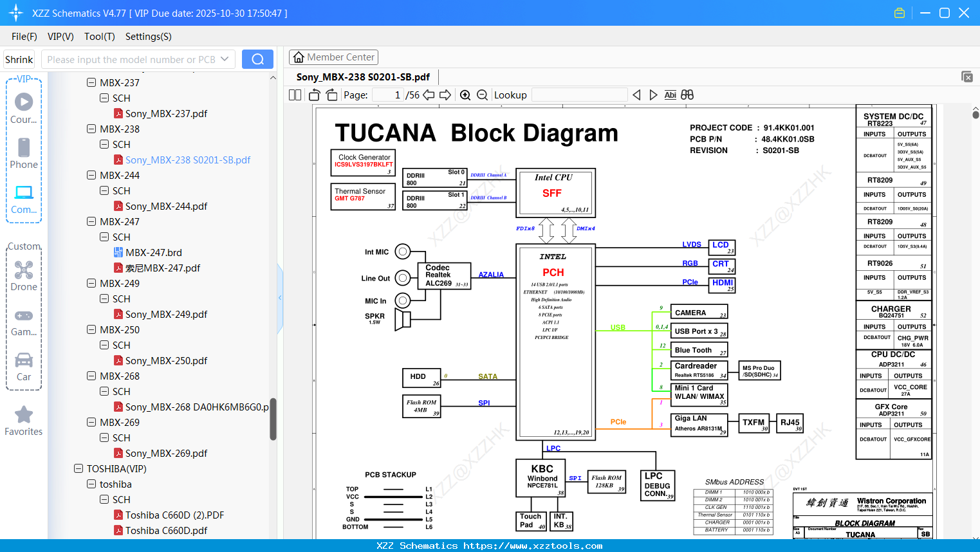Click the /56 total pages label
The width and height of the screenshot is (980, 552).
[412, 95]
